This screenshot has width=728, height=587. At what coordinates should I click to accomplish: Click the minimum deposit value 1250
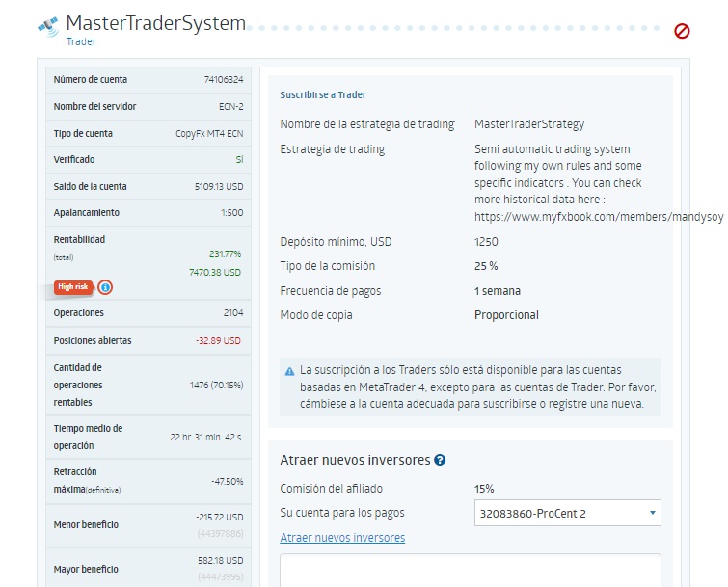pyautogui.click(x=486, y=242)
